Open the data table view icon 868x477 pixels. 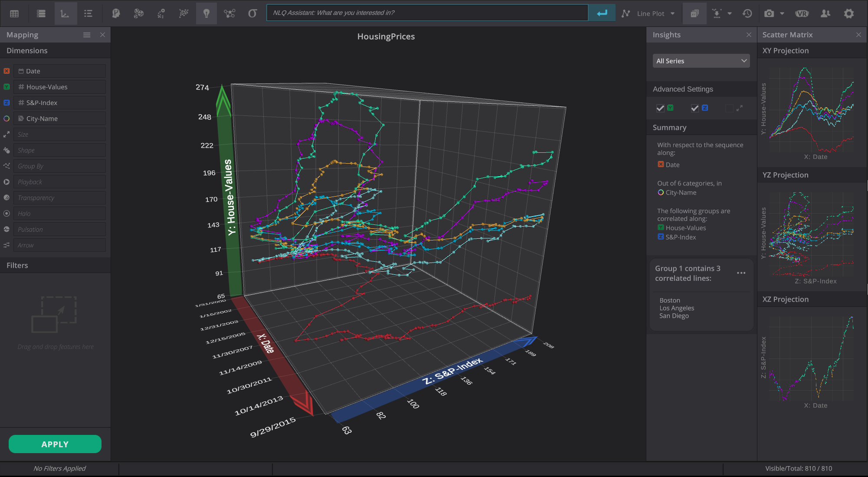pyautogui.click(x=14, y=13)
